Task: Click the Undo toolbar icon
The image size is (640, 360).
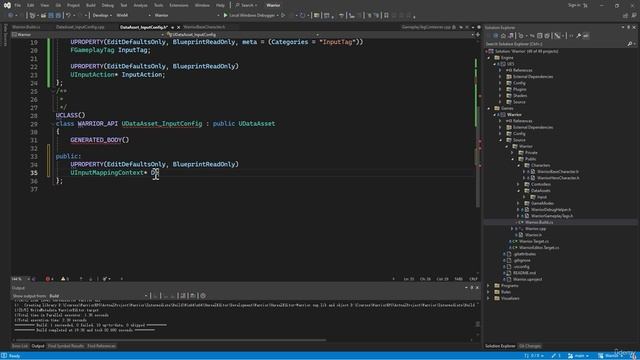Action: pyautogui.click(x=69, y=15)
